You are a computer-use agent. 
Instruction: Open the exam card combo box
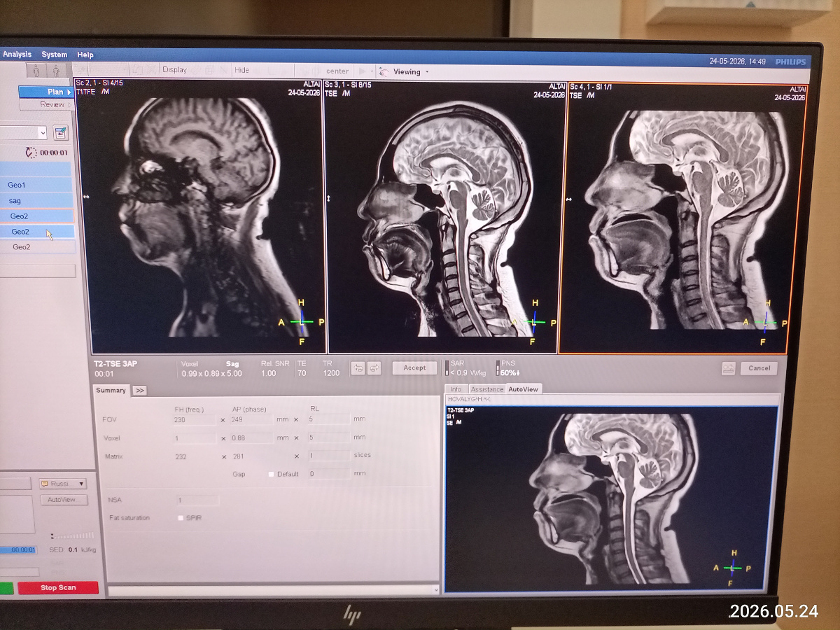23,132
